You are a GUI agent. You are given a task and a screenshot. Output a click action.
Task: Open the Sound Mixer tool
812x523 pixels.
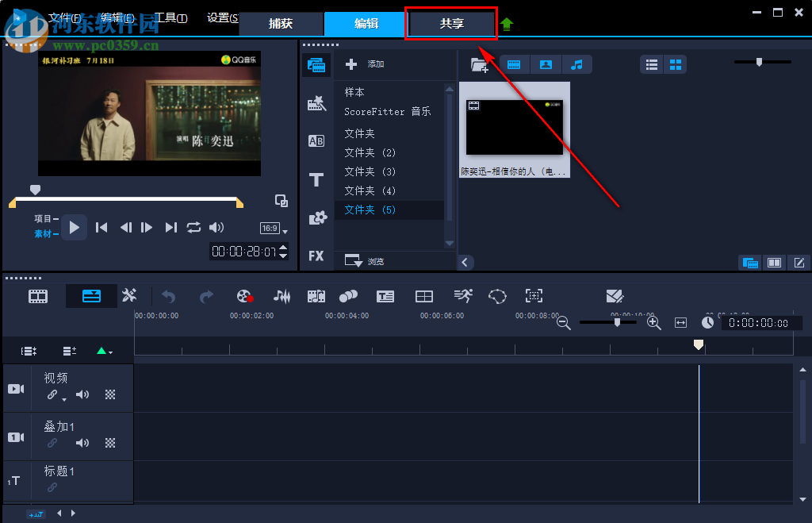point(282,296)
